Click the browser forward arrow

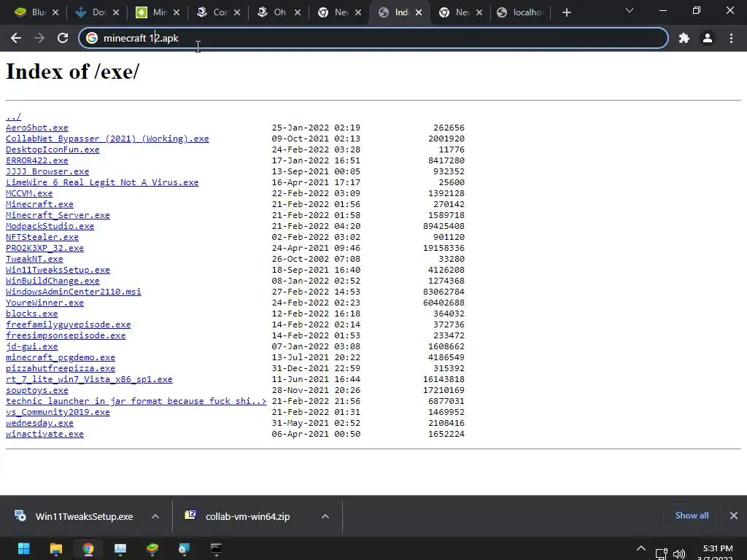point(39,38)
